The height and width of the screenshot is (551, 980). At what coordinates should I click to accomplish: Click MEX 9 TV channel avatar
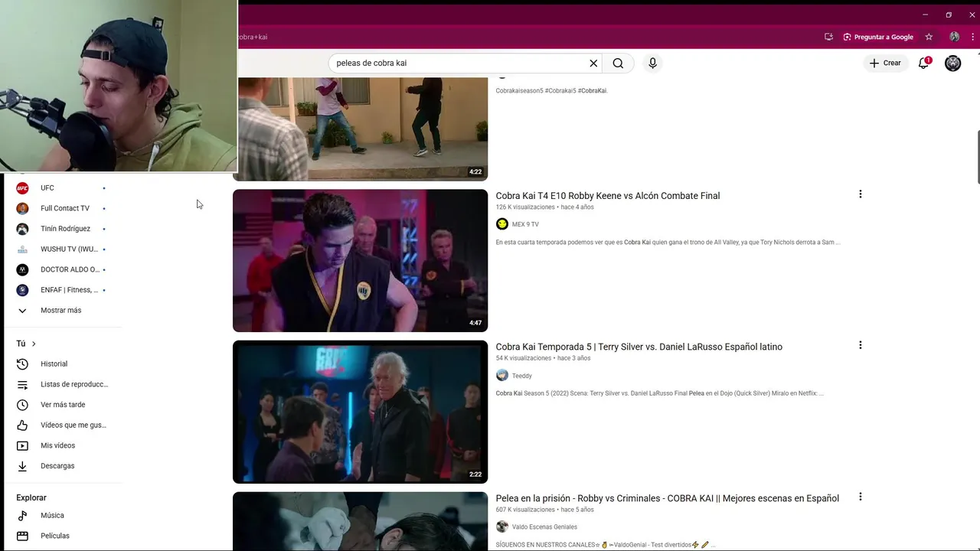coord(502,224)
